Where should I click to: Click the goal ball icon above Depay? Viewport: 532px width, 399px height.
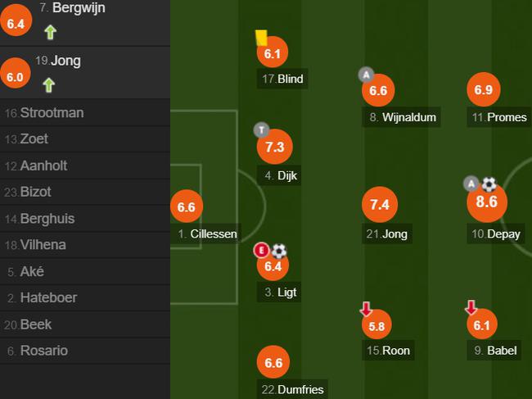[x=489, y=184]
